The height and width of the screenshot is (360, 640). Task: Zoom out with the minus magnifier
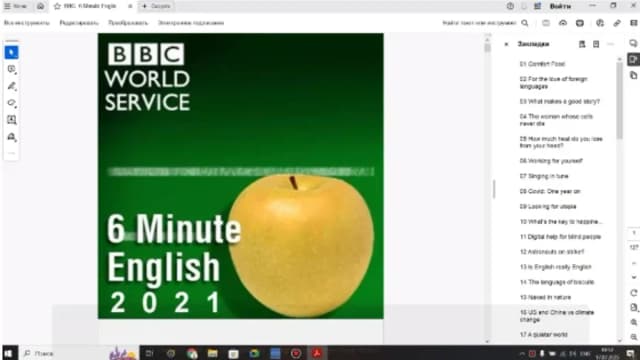pos(633,337)
